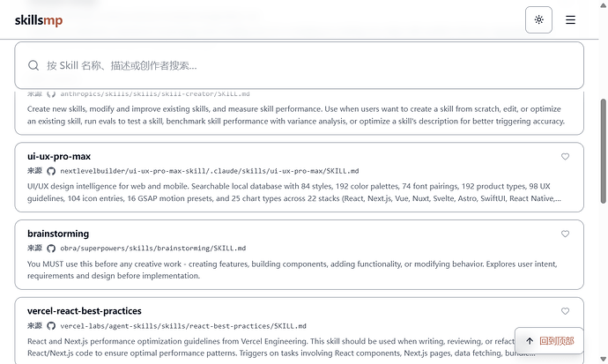This screenshot has height=364, width=608.
Task: Click the scrollbar down arrow
Action: click(x=604, y=359)
